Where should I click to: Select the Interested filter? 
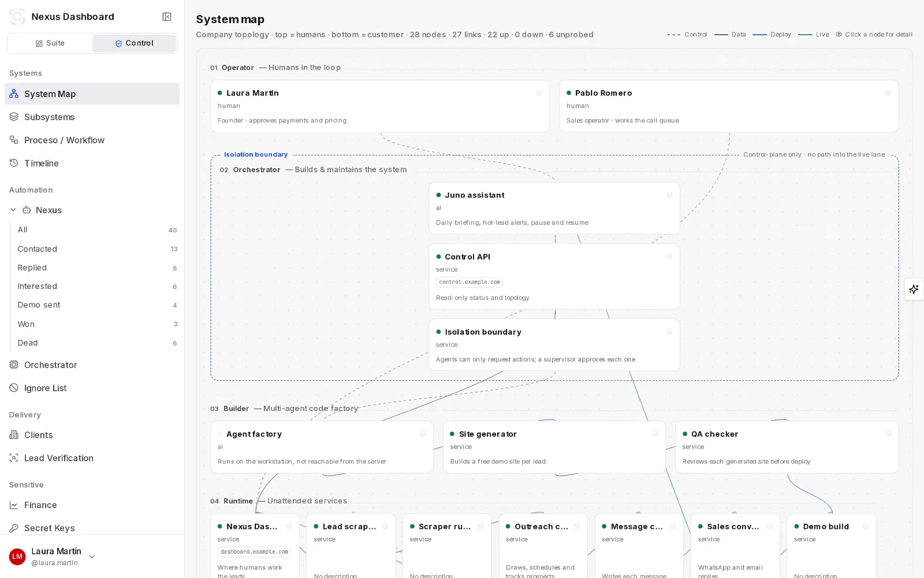97,286
